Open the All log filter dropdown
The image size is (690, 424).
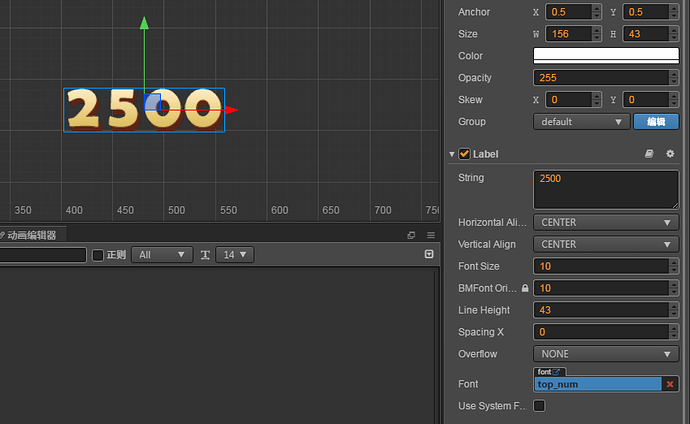click(x=162, y=255)
